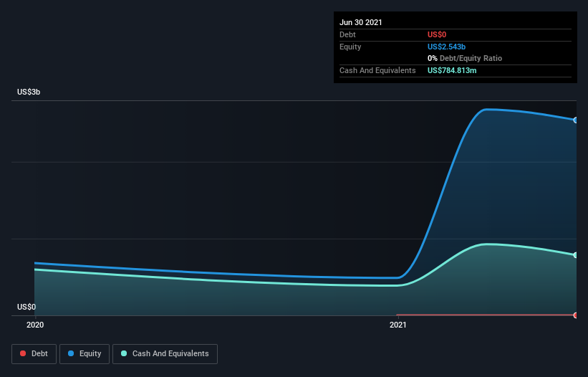Image resolution: width=588 pixels, height=377 pixels.
Task: Click the 2020 x-axis label
Action: (35, 325)
